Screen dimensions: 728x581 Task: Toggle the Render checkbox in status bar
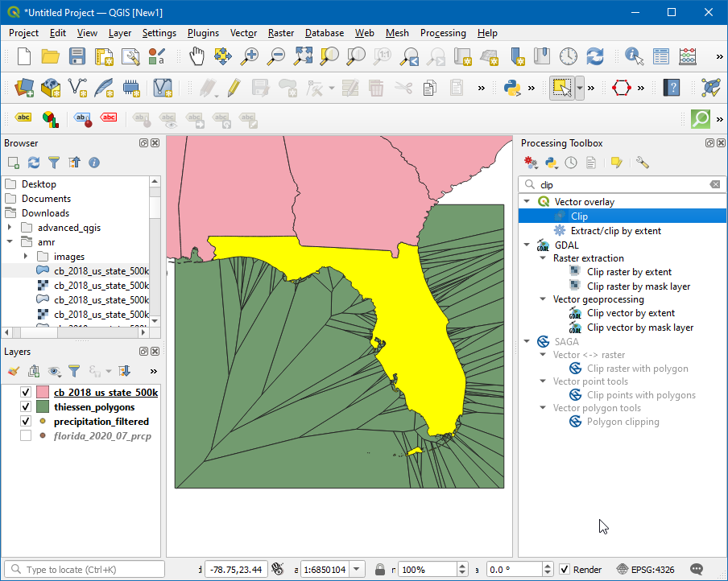565,570
